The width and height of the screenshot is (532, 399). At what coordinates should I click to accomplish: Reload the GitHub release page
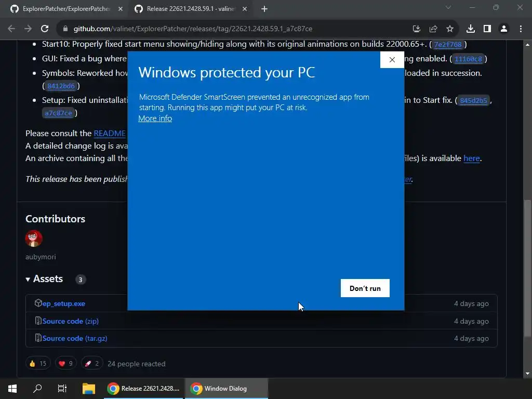45,29
